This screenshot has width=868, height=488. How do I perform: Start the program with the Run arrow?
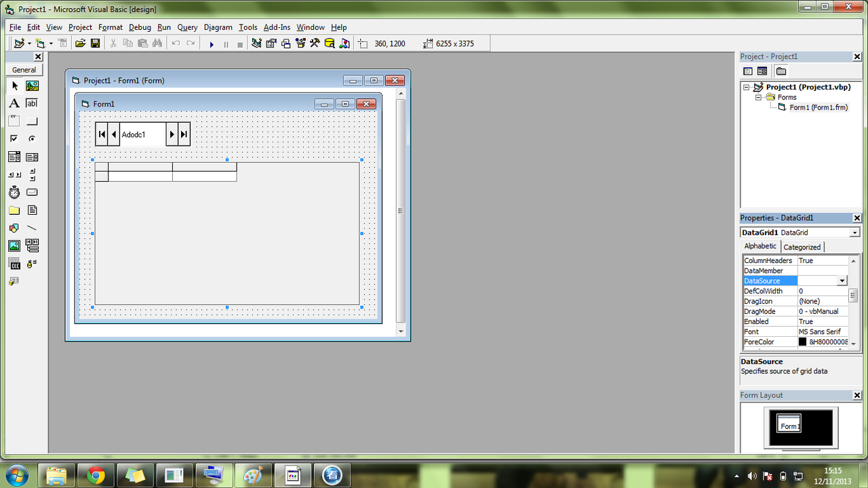pyautogui.click(x=212, y=44)
